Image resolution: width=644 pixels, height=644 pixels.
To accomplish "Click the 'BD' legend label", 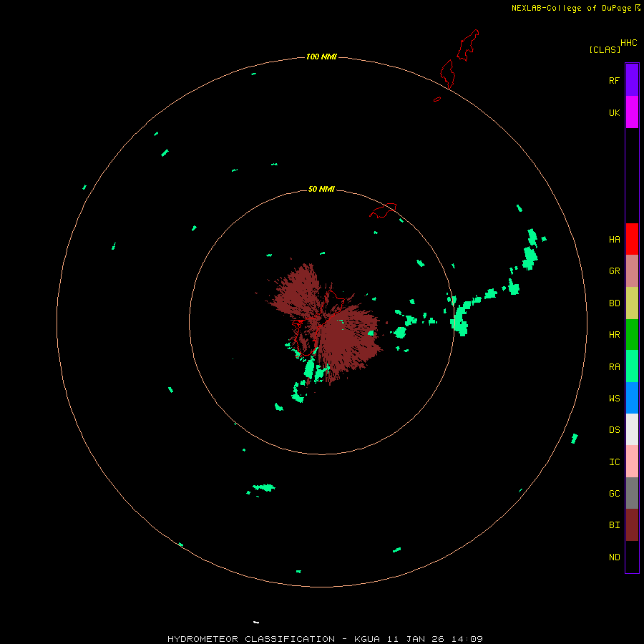I will pyautogui.click(x=615, y=303).
